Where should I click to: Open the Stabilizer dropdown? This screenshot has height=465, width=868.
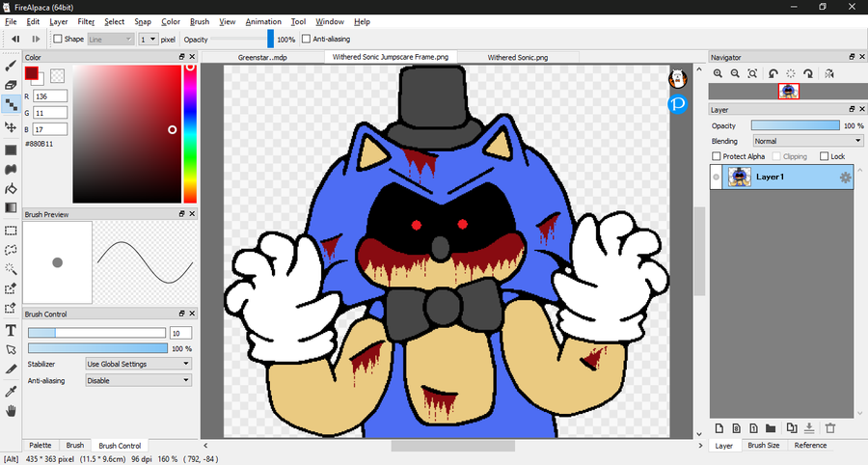(x=138, y=364)
